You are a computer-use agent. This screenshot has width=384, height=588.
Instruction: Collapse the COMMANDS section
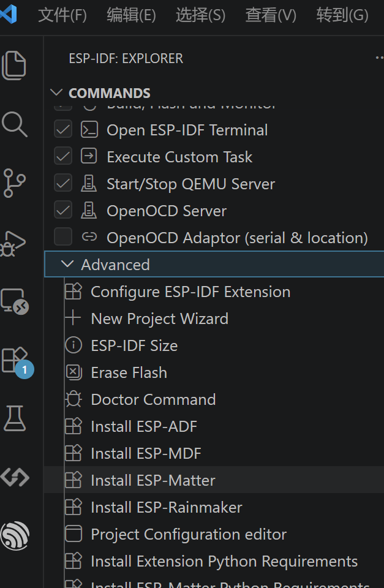[x=56, y=92]
